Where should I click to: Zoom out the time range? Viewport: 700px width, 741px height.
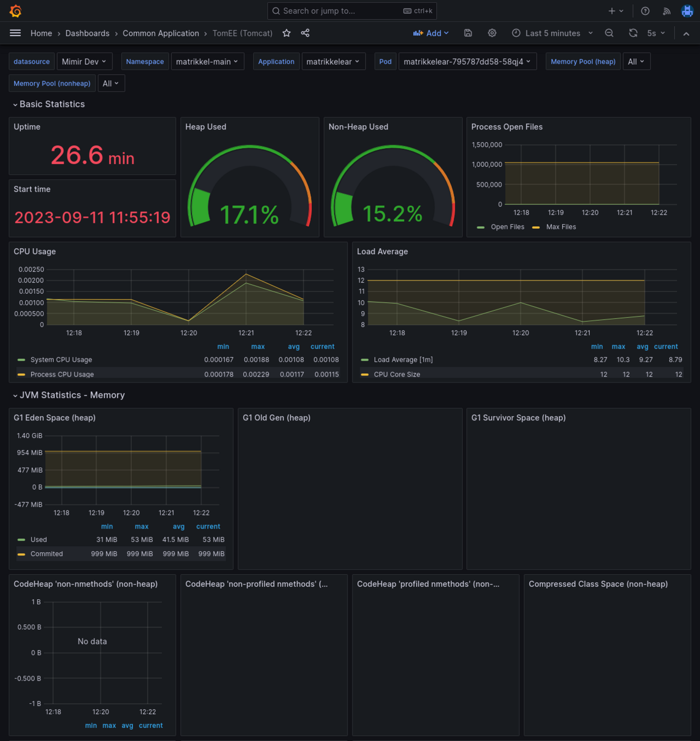pos(609,33)
